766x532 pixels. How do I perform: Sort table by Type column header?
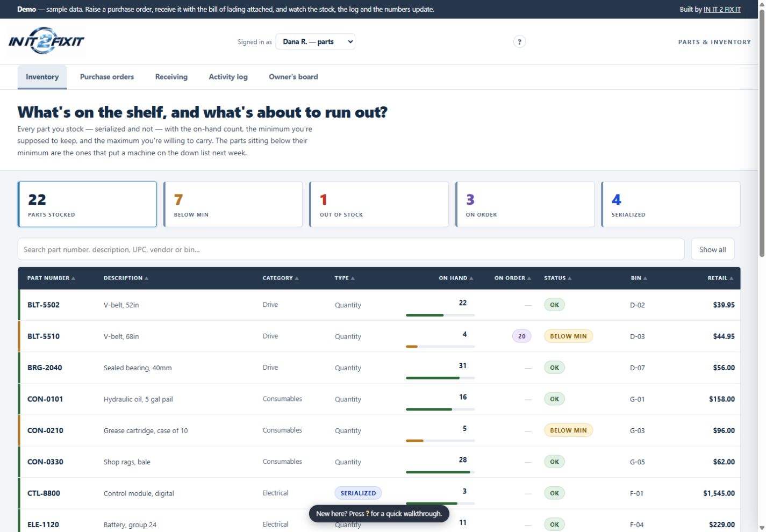345,278
